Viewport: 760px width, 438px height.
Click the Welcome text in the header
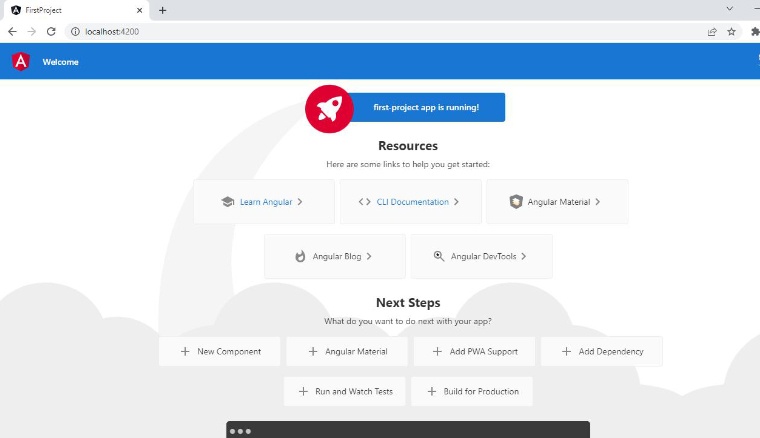[61, 62]
